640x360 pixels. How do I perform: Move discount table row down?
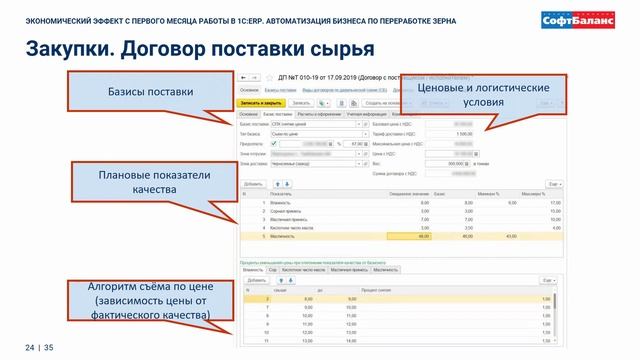[x=291, y=280]
